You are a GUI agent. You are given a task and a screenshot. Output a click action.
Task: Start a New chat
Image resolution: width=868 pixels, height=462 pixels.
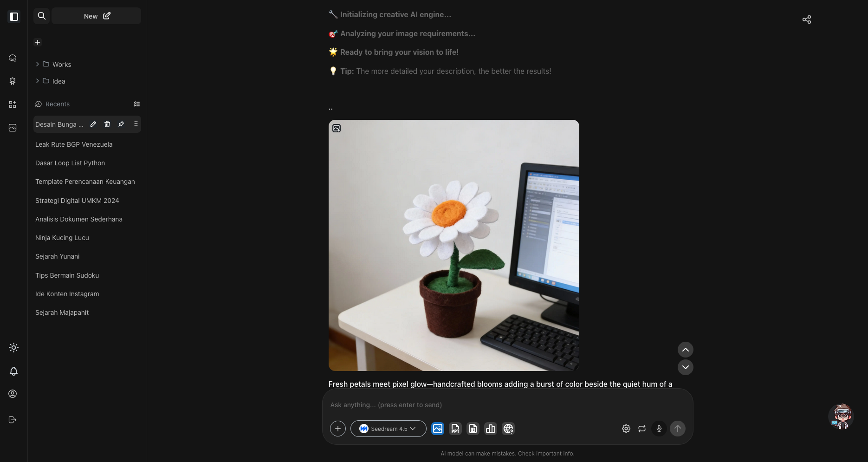(x=97, y=16)
